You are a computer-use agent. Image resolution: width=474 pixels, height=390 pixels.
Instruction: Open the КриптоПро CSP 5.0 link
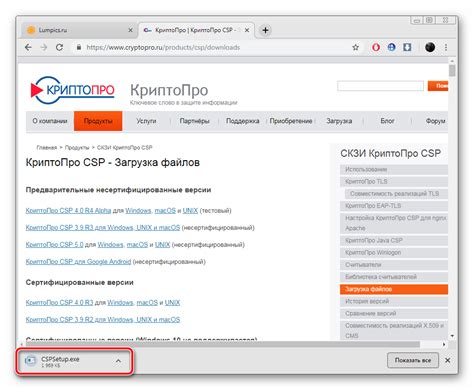point(54,245)
